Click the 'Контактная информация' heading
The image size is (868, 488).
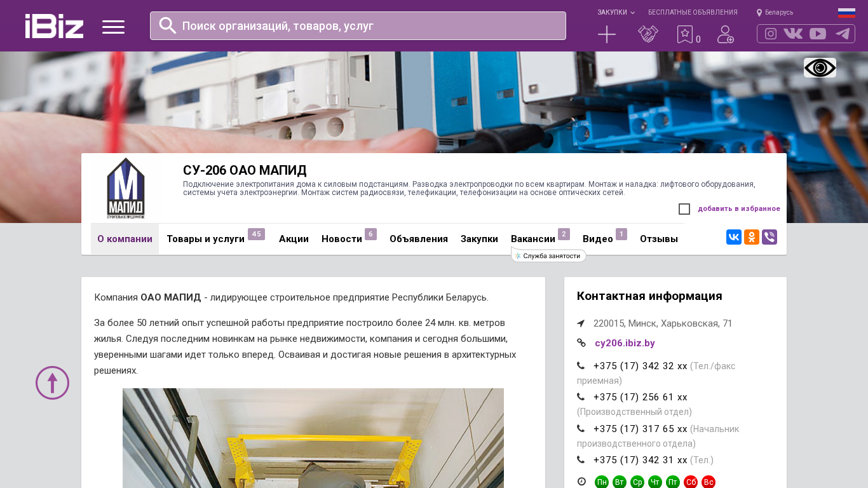coord(649,296)
